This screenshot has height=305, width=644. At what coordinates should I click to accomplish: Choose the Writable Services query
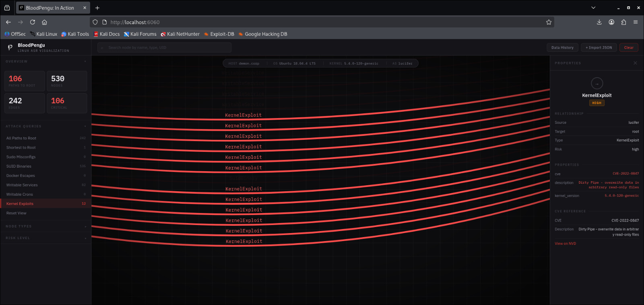point(22,185)
